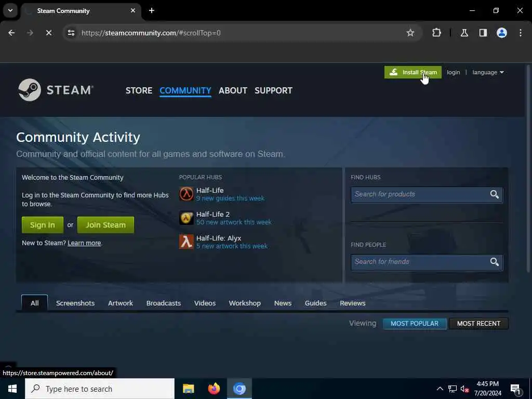Open the Chrome profile avatar

click(x=502, y=33)
